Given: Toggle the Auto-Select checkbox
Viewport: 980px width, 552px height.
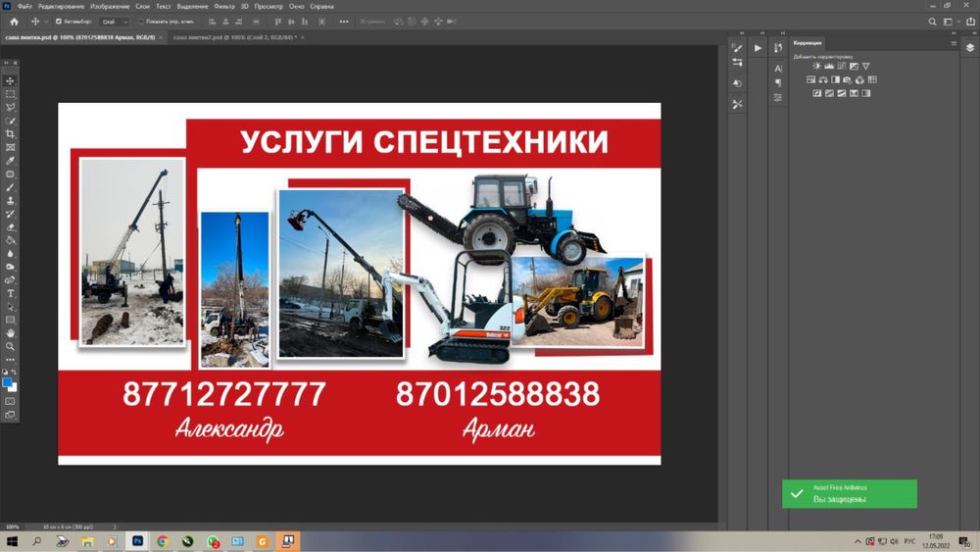Looking at the screenshot, I should point(59,22).
